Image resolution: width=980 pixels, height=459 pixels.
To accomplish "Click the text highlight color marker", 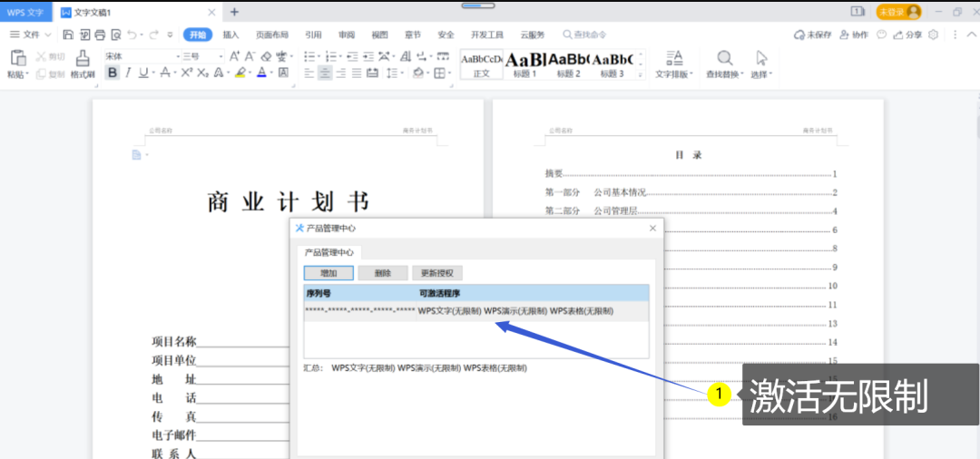I will point(240,73).
